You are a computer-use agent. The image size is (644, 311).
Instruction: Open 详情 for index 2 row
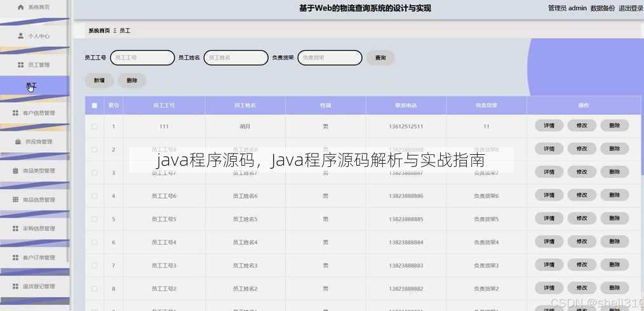(x=549, y=149)
